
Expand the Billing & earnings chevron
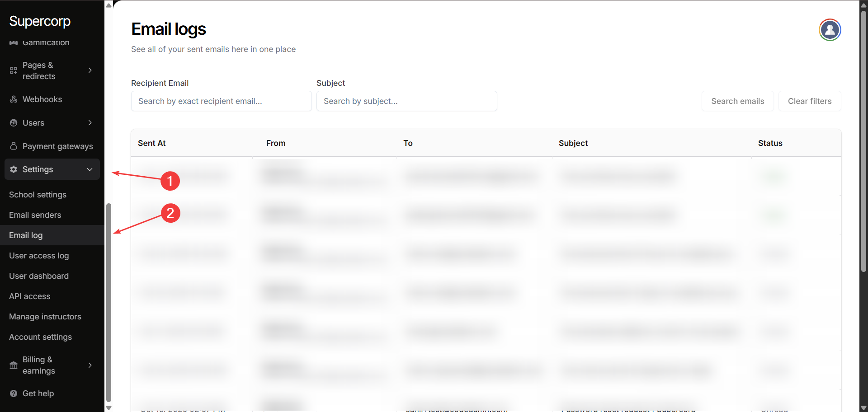[90, 365]
